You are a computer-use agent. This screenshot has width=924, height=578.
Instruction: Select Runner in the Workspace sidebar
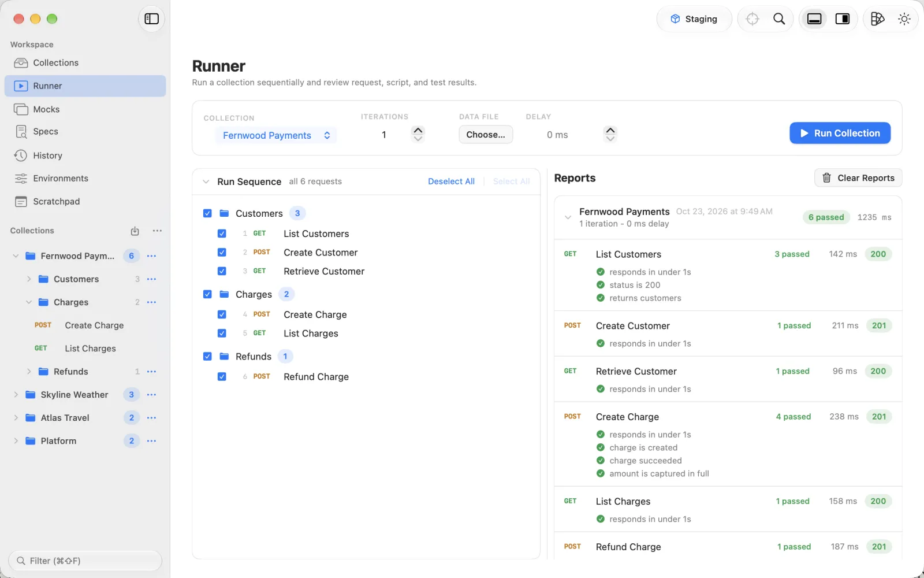tap(85, 86)
